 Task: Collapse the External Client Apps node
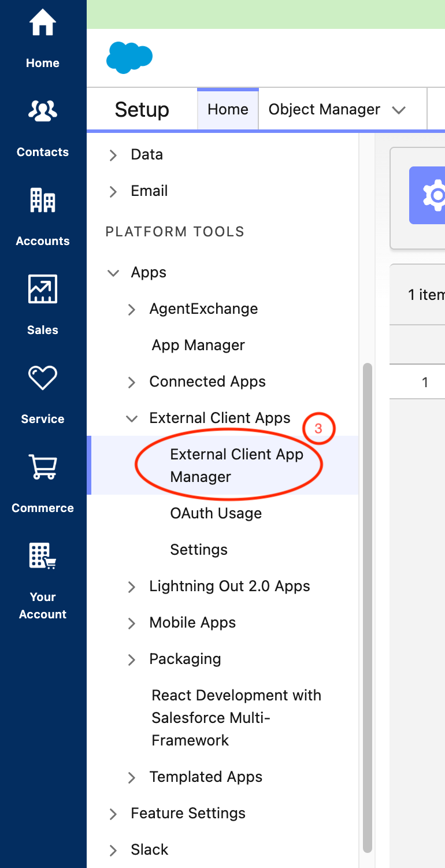tap(132, 418)
